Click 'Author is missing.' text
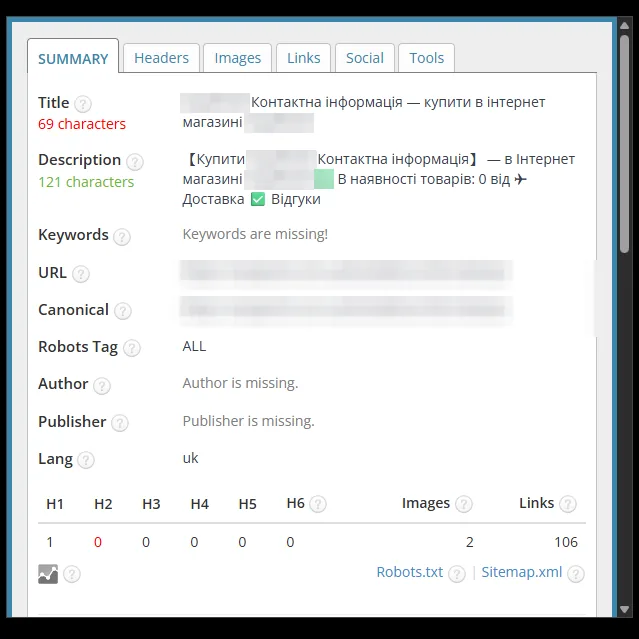Screen dimensions: 639x639 (x=240, y=383)
